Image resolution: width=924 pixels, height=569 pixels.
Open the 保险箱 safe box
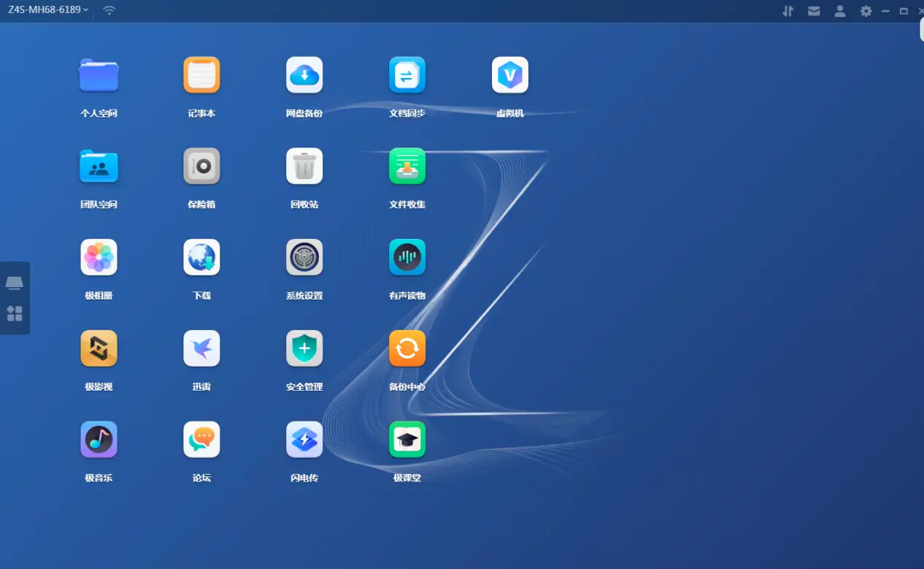click(x=201, y=167)
